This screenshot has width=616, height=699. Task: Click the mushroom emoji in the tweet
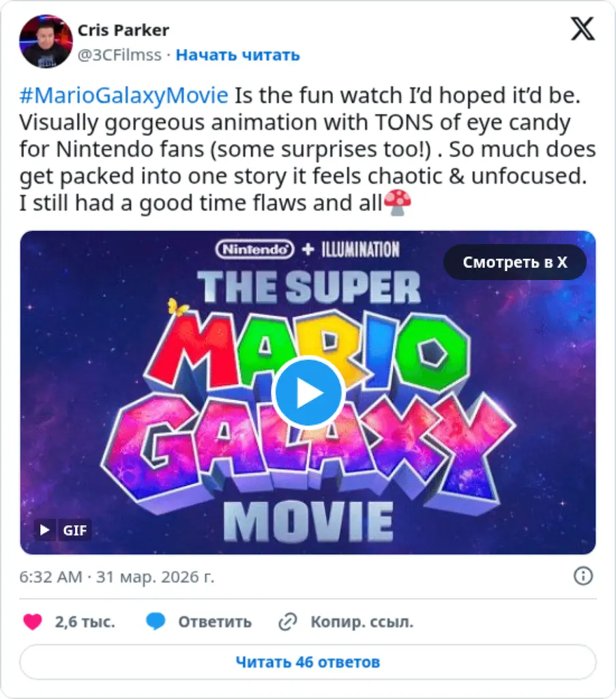[397, 203]
